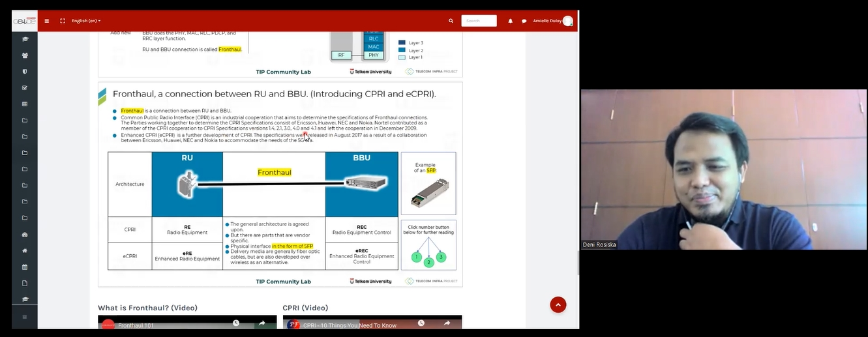868x337 pixels.
Task: Go to site home via house icon
Action: click(x=25, y=251)
